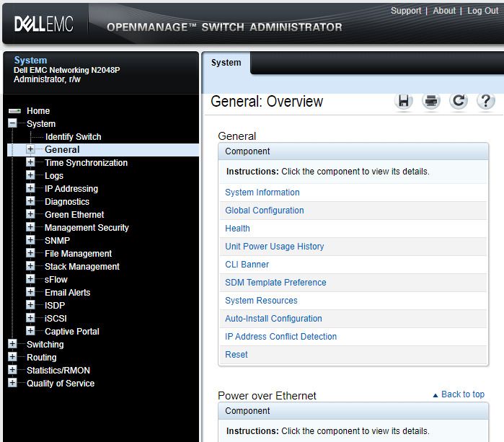Expand the SNMP node

(x=30, y=240)
